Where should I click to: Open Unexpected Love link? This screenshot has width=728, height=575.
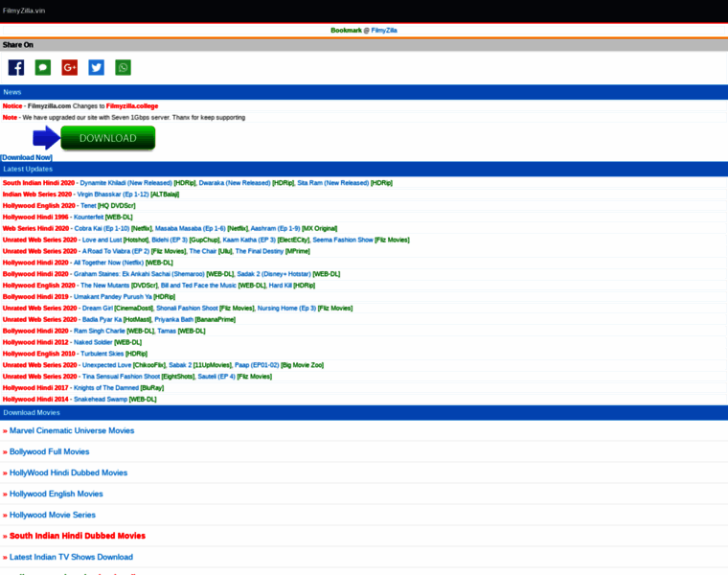pyautogui.click(x=106, y=365)
